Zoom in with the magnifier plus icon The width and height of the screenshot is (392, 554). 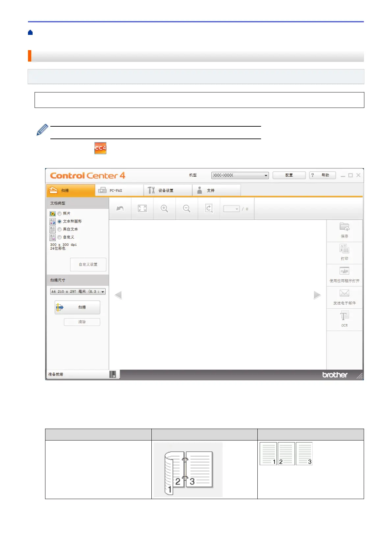[164, 209]
